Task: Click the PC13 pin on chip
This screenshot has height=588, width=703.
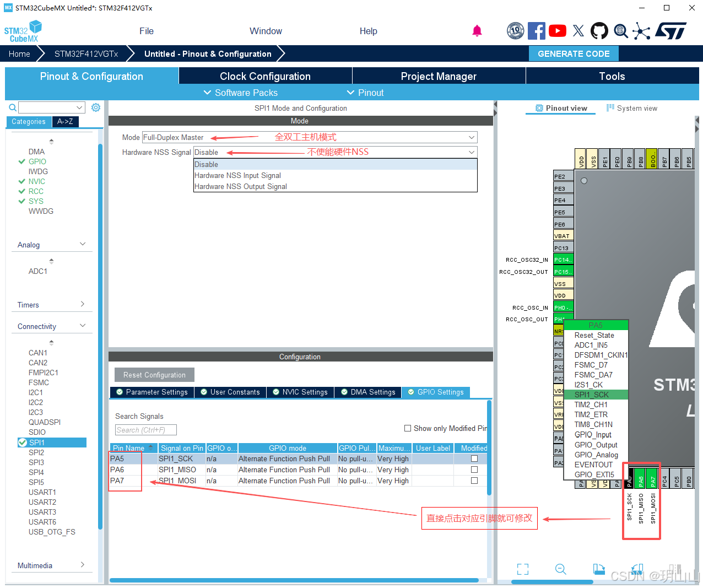Action: click(563, 248)
